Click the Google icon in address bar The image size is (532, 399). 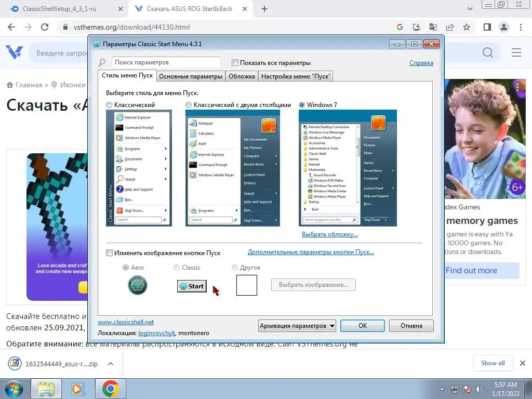coord(400,27)
